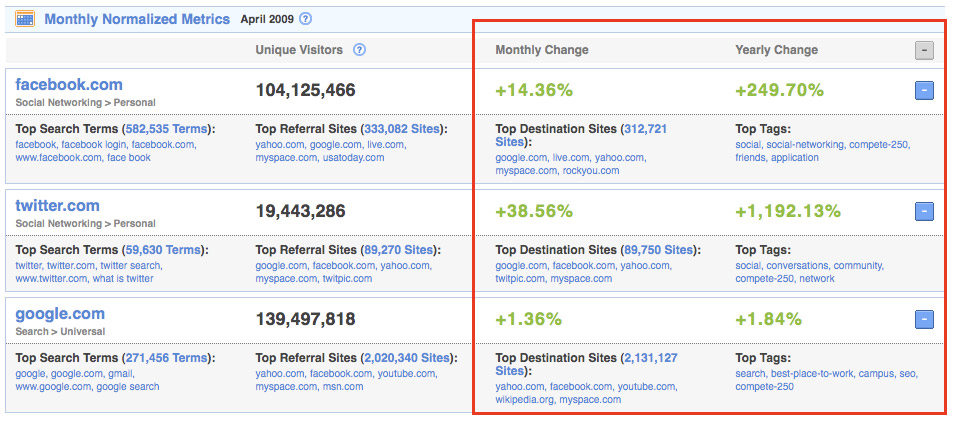Click usatoday.com in facebook referral sites
The width and height of the screenshot is (953, 422).
pyautogui.click(x=353, y=157)
